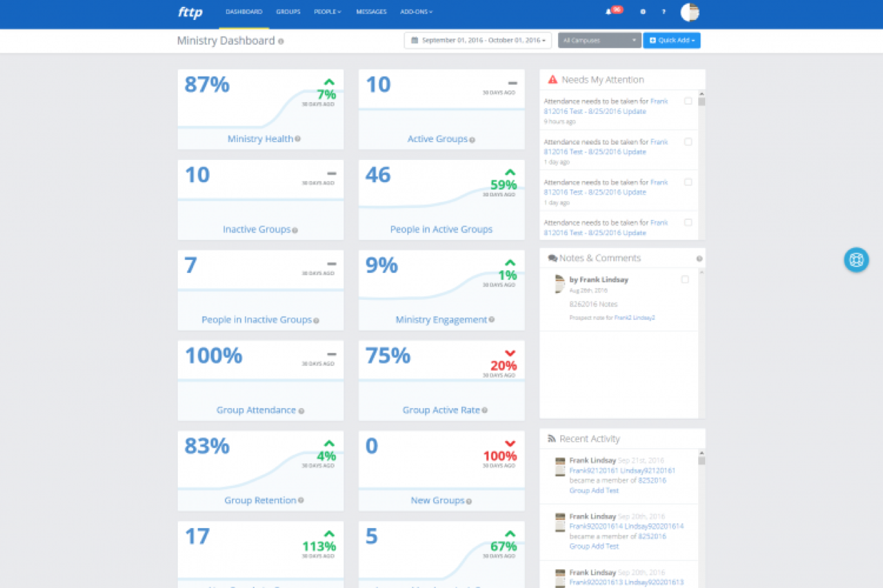The height and width of the screenshot is (588, 883).
Task: Click the info icon beside Ministry Dashboard title
Action: point(281,41)
